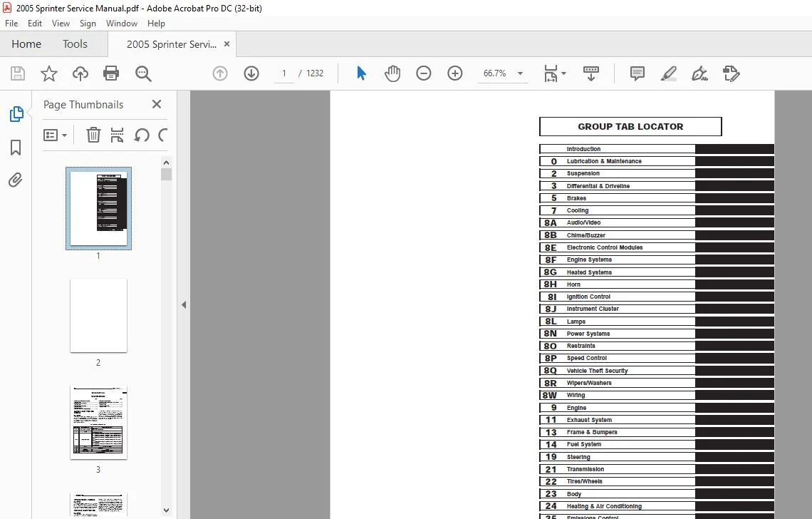Select the highlight text pen
The image size is (812, 519).
pyautogui.click(x=669, y=73)
